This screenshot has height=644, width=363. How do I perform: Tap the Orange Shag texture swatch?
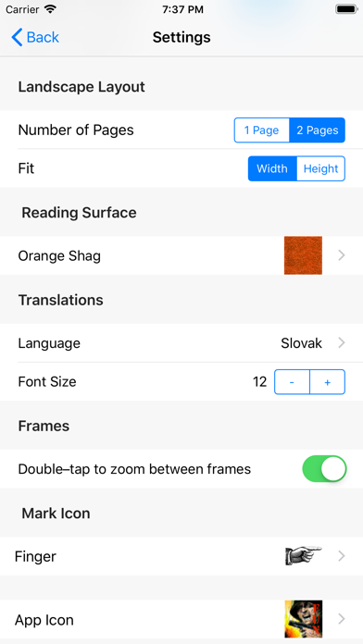coord(304,255)
